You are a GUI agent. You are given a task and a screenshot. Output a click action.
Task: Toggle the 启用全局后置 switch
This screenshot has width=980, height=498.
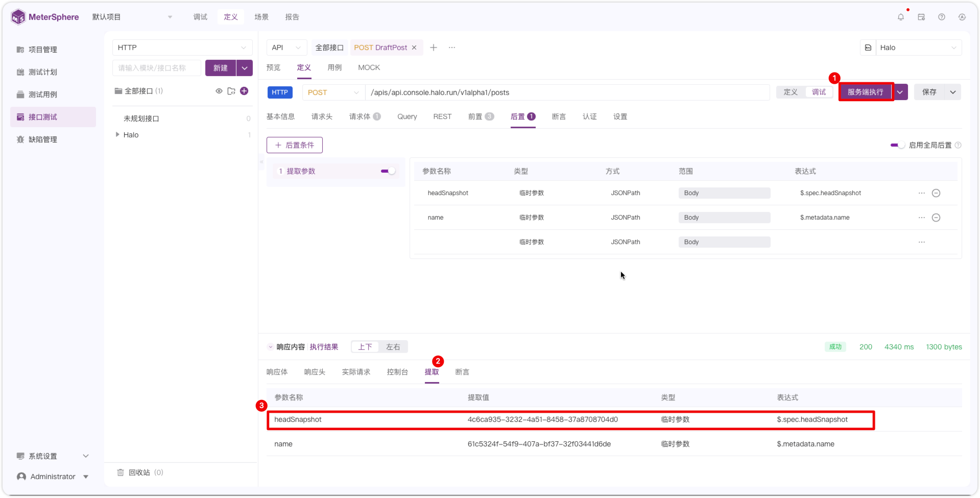click(897, 145)
